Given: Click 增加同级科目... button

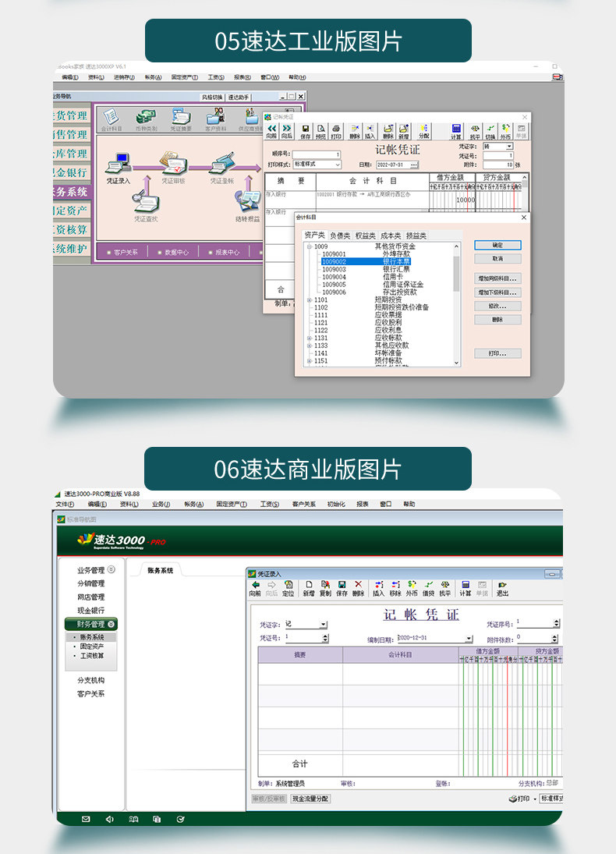Looking at the screenshot, I should coord(497,279).
